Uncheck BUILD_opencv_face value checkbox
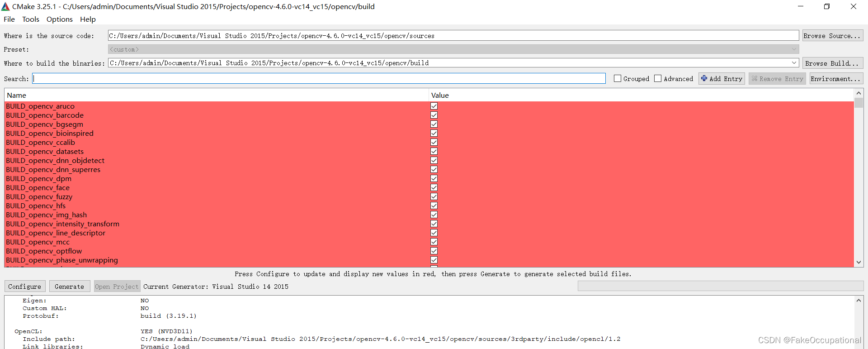The height and width of the screenshot is (349, 868). [434, 187]
